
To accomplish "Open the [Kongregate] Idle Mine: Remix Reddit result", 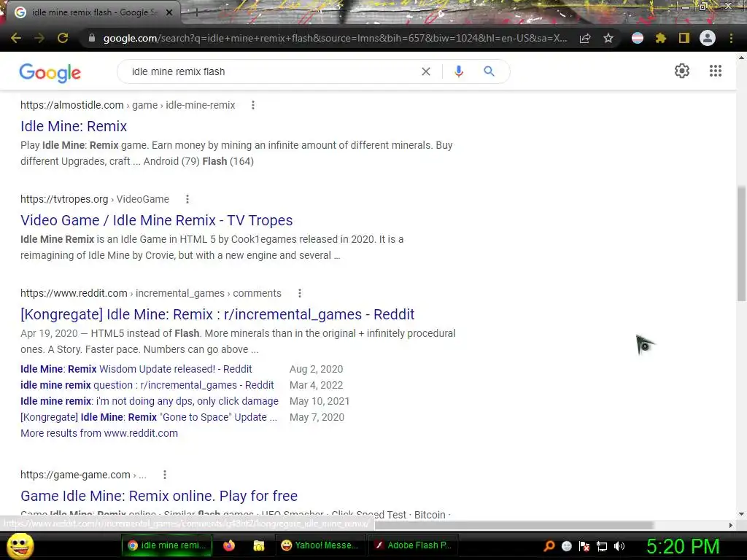I will [x=217, y=314].
